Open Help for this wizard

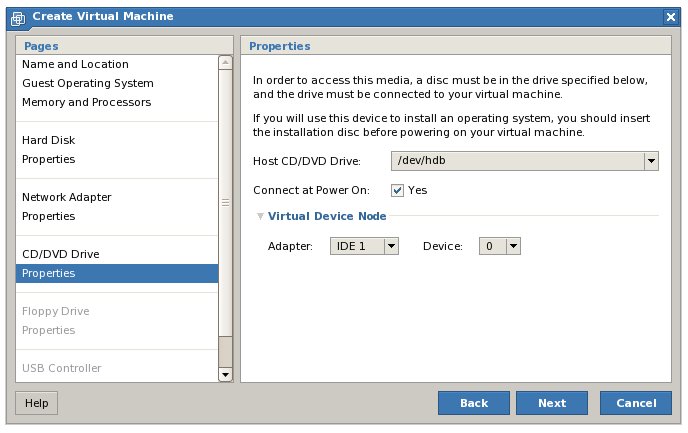36,403
